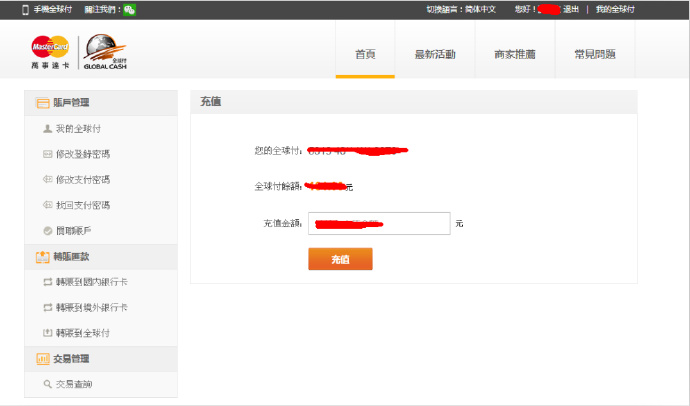Click the 交易管理 chart icon
Image resolution: width=690 pixels, height=406 pixels.
tap(43, 359)
